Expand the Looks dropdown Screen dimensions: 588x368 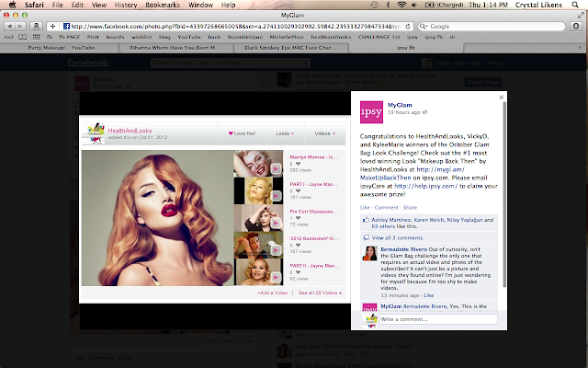pyautogui.click(x=285, y=133)
